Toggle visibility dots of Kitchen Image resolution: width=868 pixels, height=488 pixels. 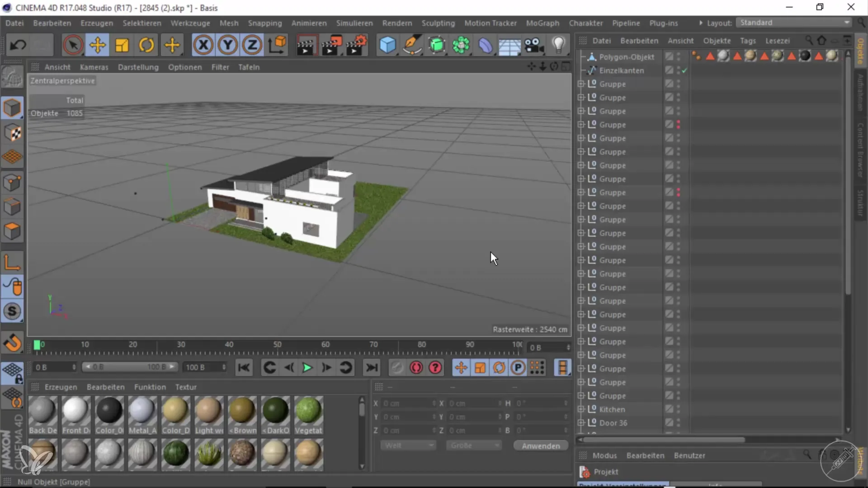(x=679, y=409)
